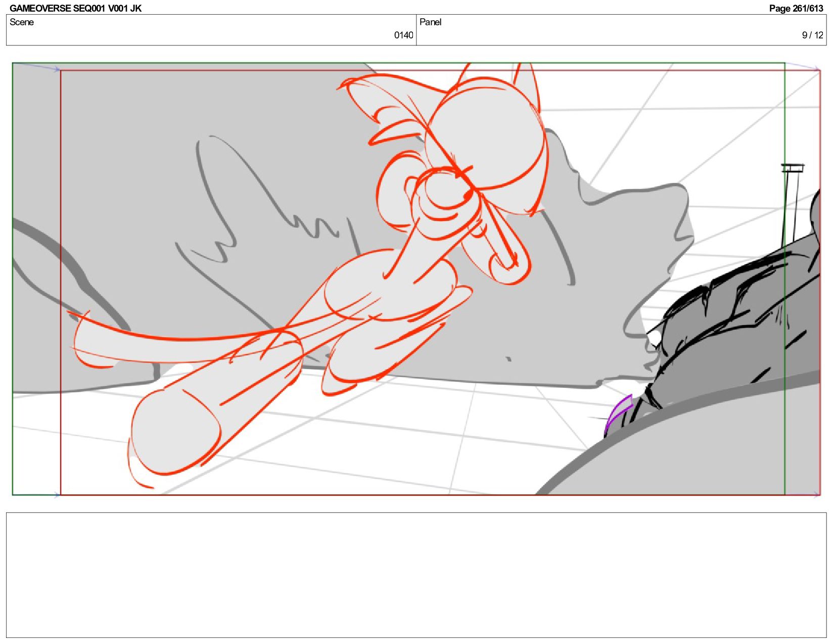Image resolution: width=834 pixels, height=644 pixels.
Task: Click the 'Scene' field label
Action: (x=22, y=22)
